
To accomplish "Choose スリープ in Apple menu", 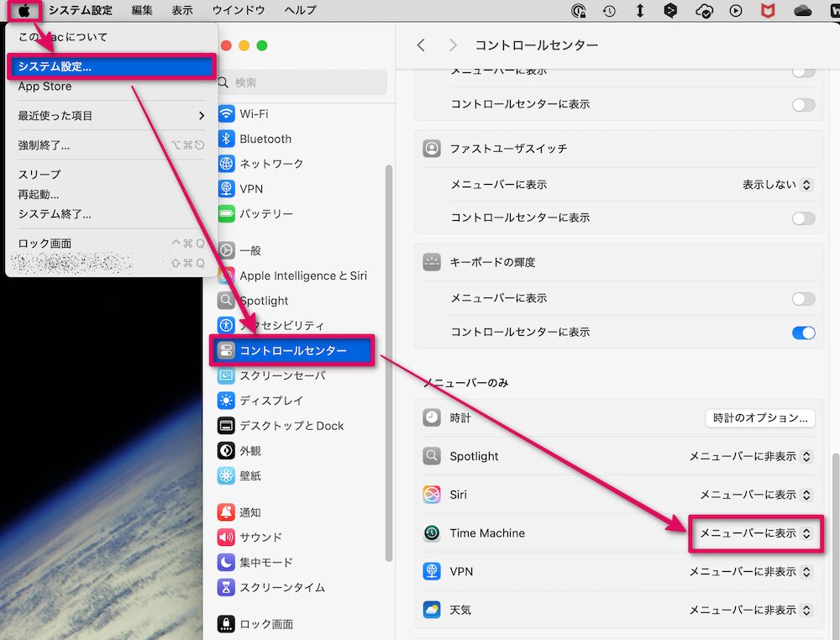I will tap(111, 175).
